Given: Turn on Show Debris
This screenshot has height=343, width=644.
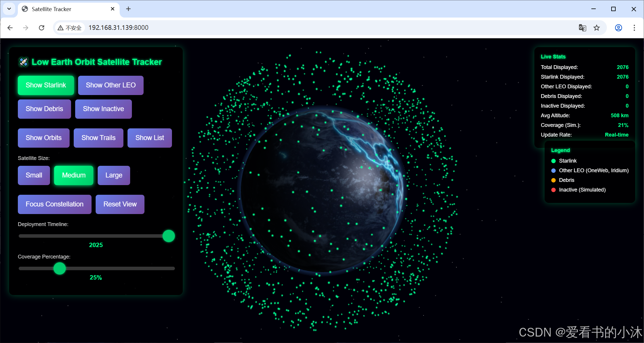Looking at the screenshot, I should click(x=44, y=109).
